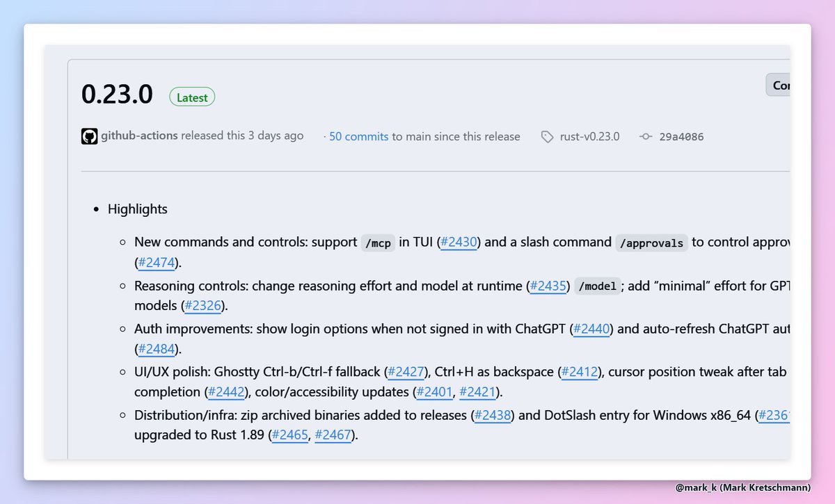
Task: Open PR #2427 for Ghostty Ctrl-b/Ctrl-f fallback
Action: [406, 372]
